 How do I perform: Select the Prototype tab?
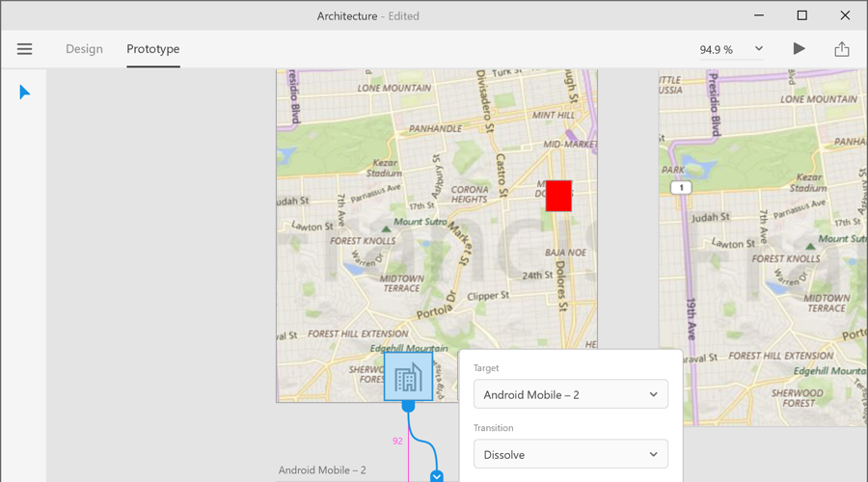(x=152, y=49)
